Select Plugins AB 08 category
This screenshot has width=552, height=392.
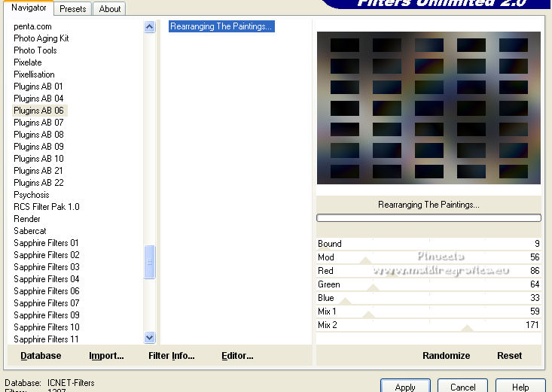click(x=38, y=135)
